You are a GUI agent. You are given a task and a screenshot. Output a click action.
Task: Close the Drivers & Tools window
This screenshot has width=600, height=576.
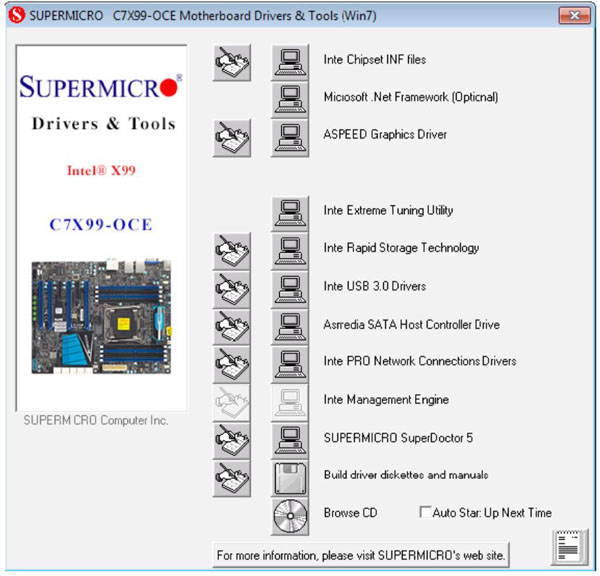click(574, 16)
